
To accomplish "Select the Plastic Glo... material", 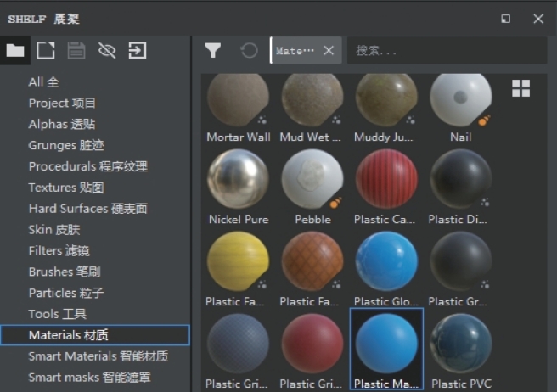I will click(x=386, y=270).
